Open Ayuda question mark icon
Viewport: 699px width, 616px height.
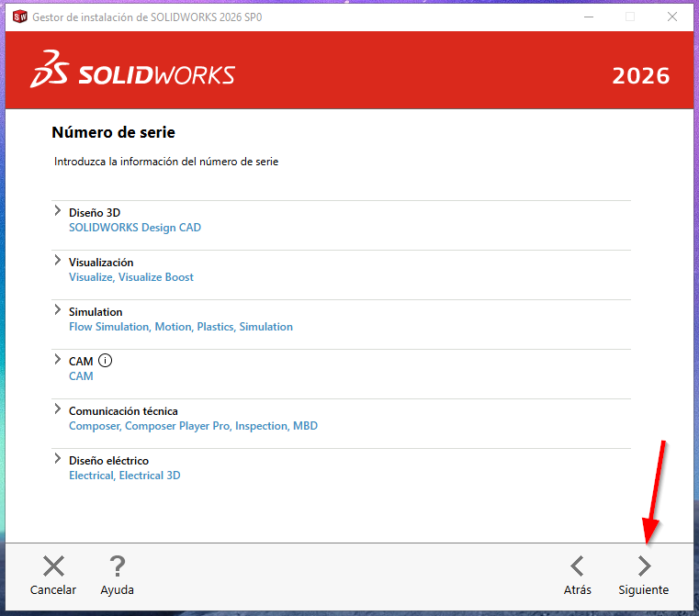tap(117, 566)
